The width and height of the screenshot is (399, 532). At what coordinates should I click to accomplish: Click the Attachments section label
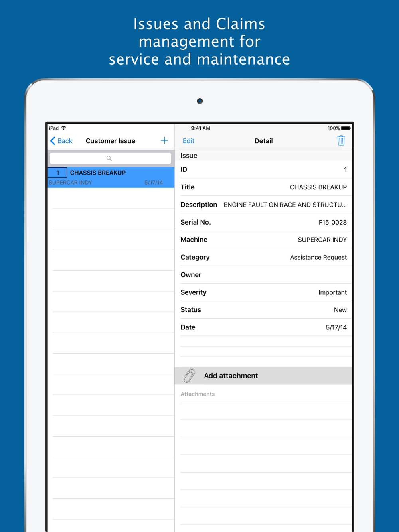[198, 394]
